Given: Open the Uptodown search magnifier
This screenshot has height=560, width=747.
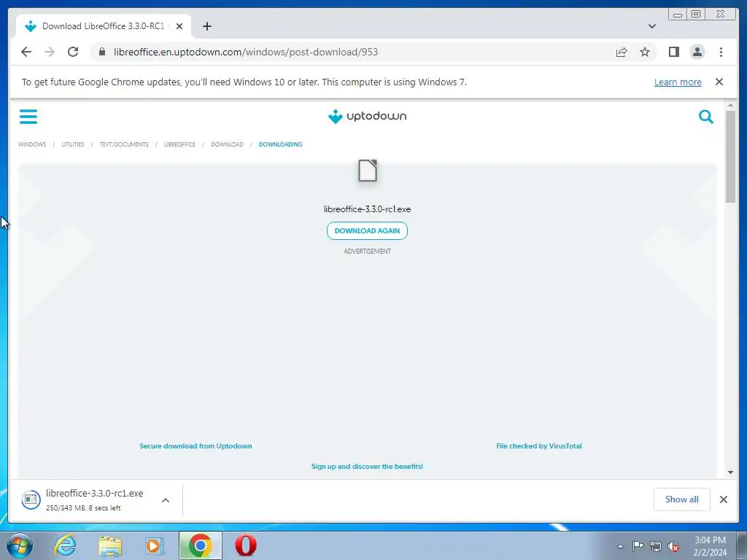Looking at the screenshot, I should tap(705, 116).
